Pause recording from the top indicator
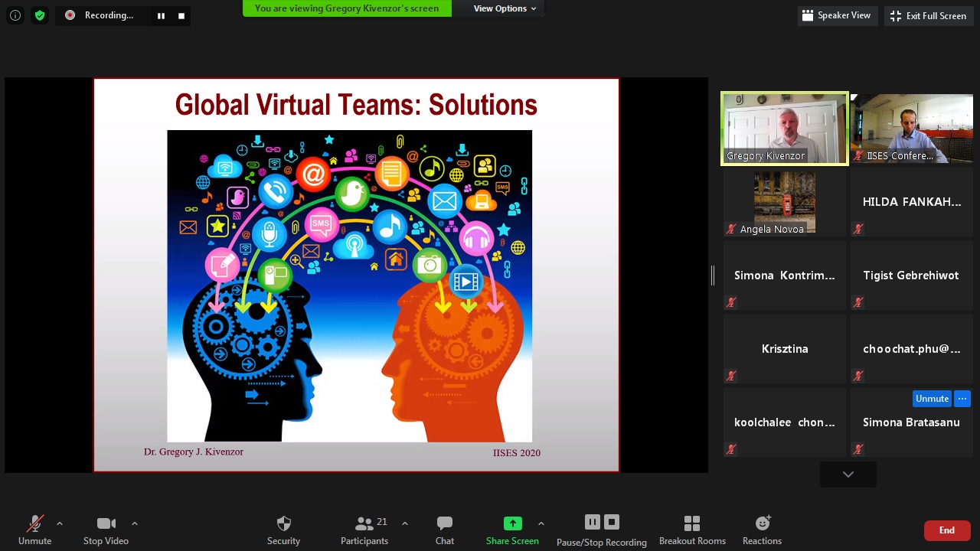Image resolution: width=980 pixels, height=551 pixels. click(161, 15)
